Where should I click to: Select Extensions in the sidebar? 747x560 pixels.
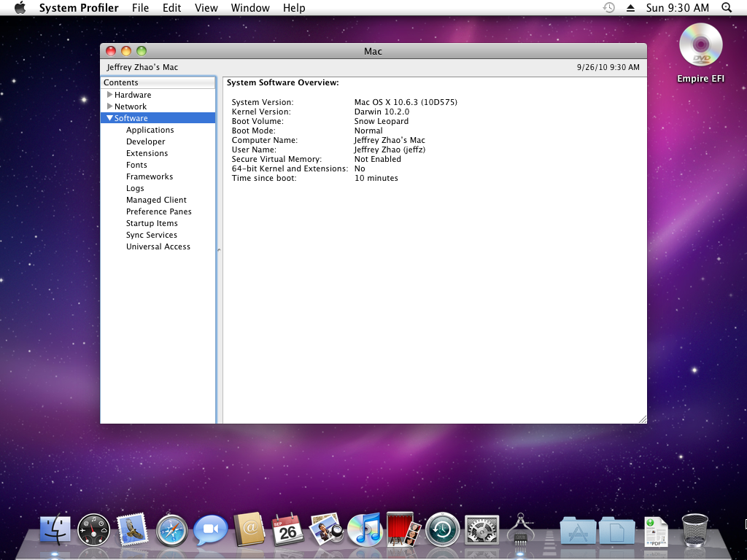[x=147, y=153]
